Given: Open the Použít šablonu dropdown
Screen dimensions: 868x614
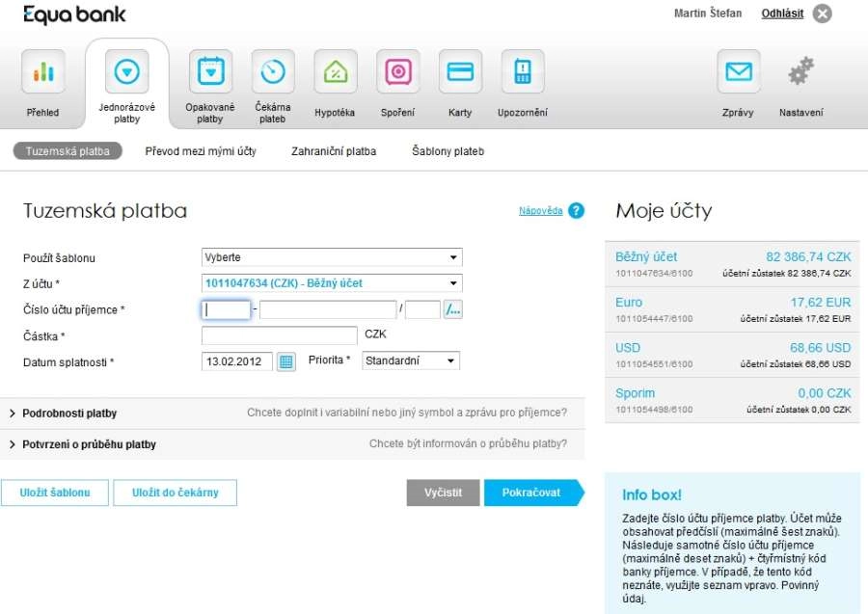Looking at the screenshot, I should (332, 257).
